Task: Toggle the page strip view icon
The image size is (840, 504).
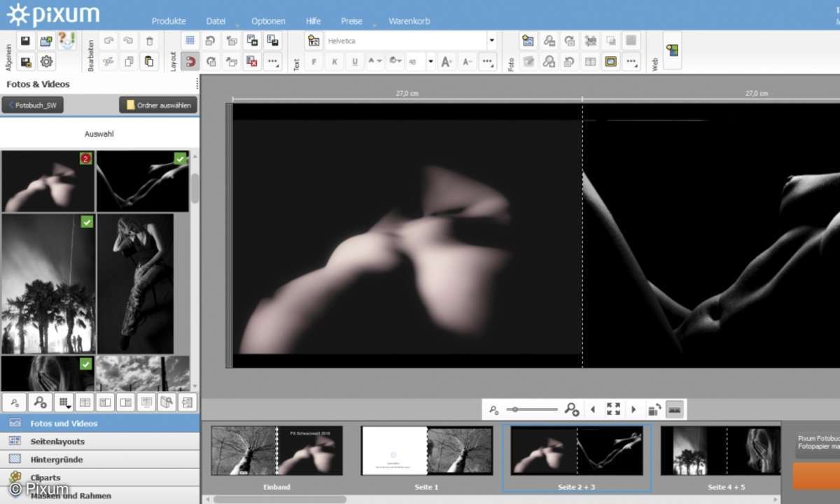Action: pyautogui.click(x=675, y=409)
